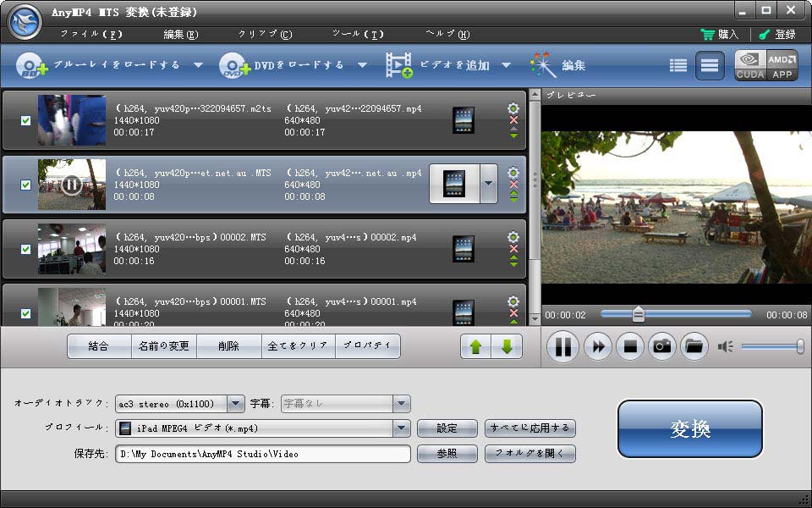The image size is (812, 508).
Task: Toggle NVIDIA CUDA acceleration
Action: tap(750, 65)
